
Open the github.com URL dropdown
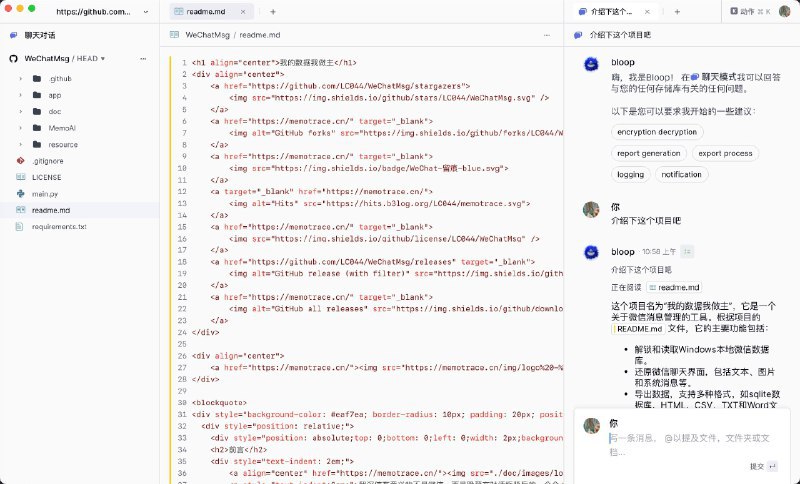click(x=145, y=12)
